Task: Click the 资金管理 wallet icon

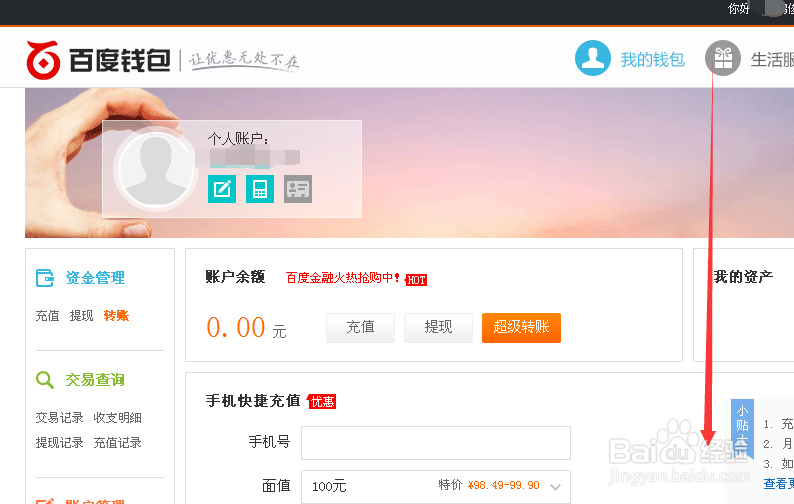Action: pyautogui.click(x=45, y=278)
